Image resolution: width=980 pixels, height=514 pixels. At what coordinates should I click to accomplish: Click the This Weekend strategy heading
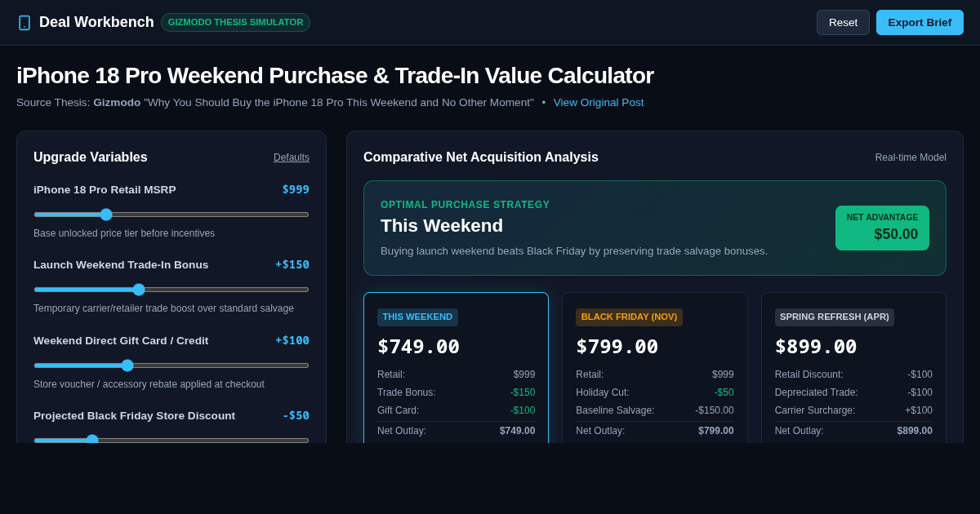(x=442, y=226)
